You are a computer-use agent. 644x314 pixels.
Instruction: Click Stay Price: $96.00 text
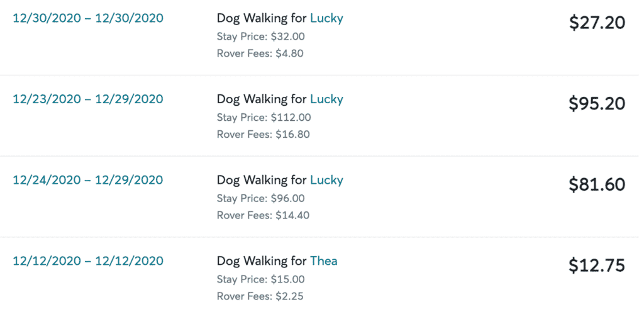(261, 198)
